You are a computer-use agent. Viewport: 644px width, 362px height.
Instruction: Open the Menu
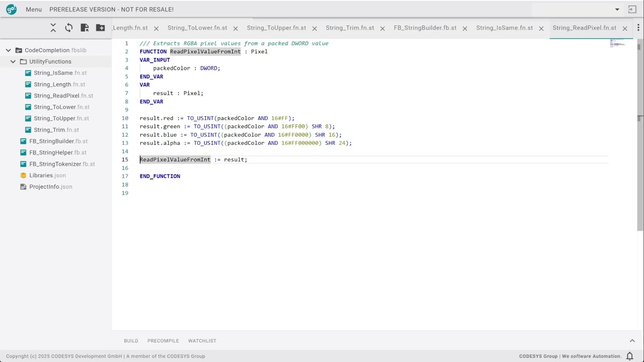34,10
